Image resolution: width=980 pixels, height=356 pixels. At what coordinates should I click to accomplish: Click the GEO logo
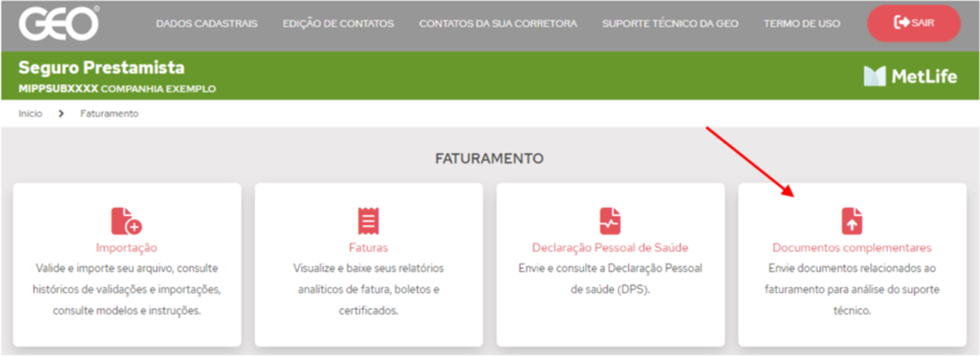59,23
